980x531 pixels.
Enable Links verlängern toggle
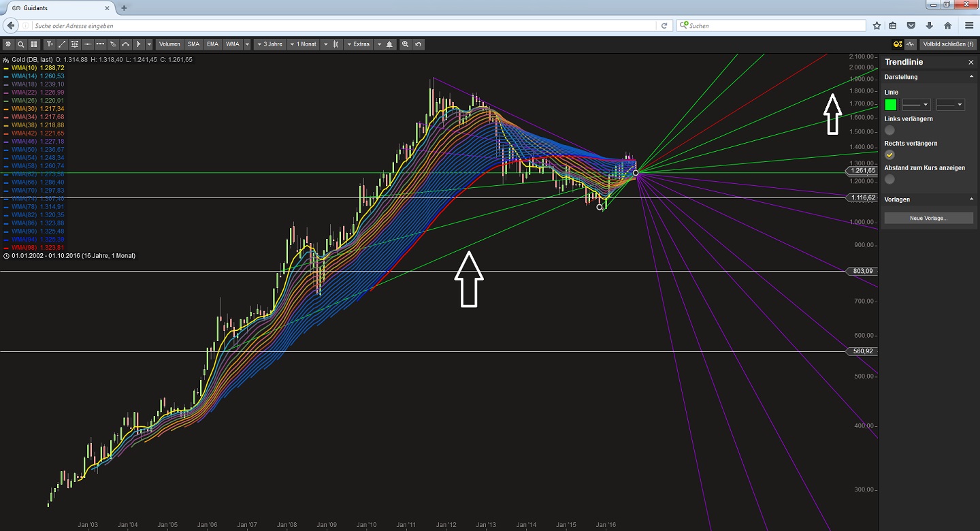(889, 130)
